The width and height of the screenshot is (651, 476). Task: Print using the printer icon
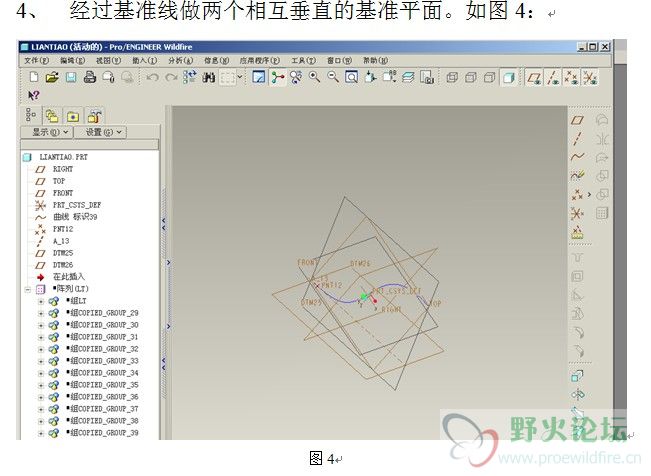click(x=90, y=77)
